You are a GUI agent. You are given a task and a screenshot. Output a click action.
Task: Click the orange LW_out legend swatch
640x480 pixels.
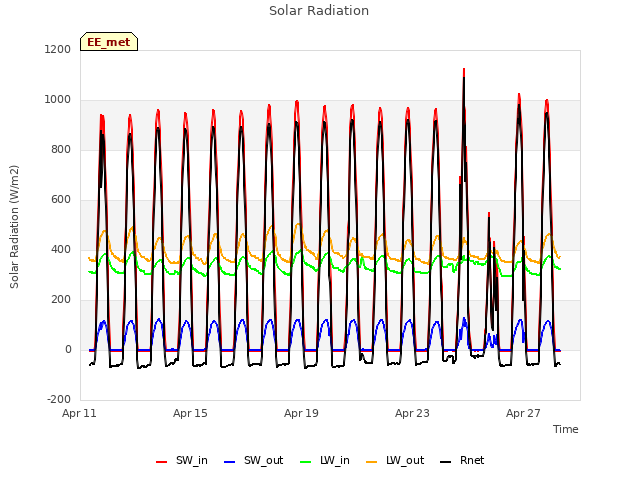click(x=372, y=462)
